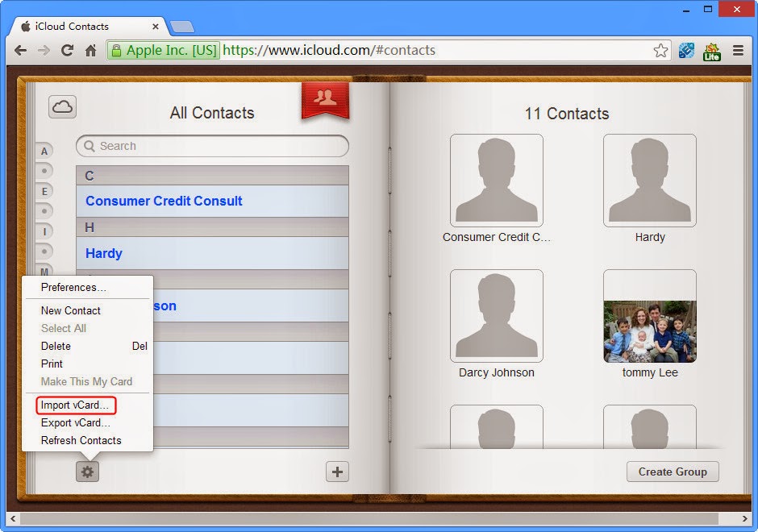Click the horizontal scrollbar left arrow
The height and width of the screenshot is (532, 758).
(x=13, y=518)
